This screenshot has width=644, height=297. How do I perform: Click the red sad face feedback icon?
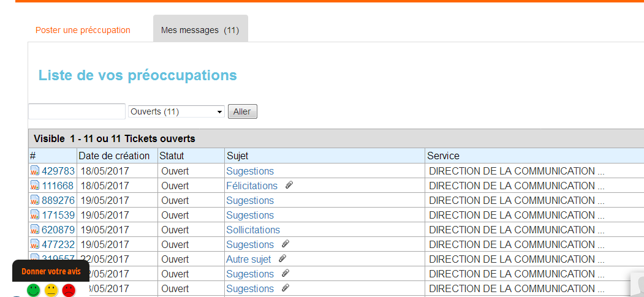pos(69,290)
